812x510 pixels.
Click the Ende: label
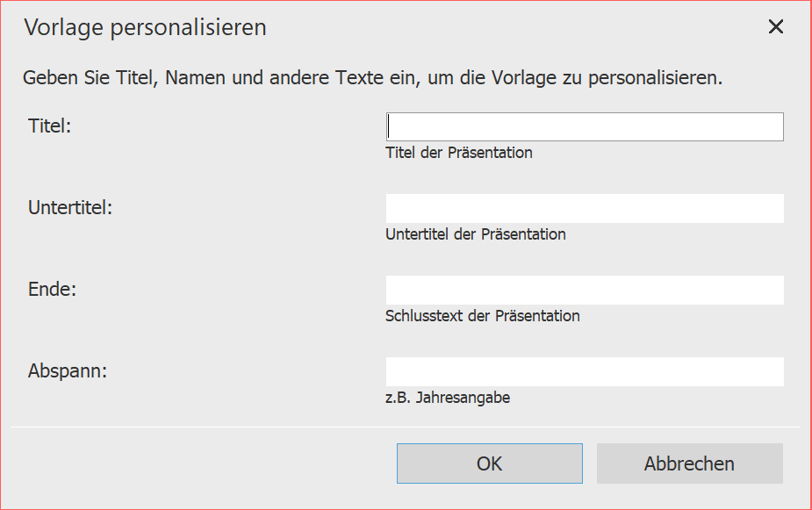click(x=51, y=289)
